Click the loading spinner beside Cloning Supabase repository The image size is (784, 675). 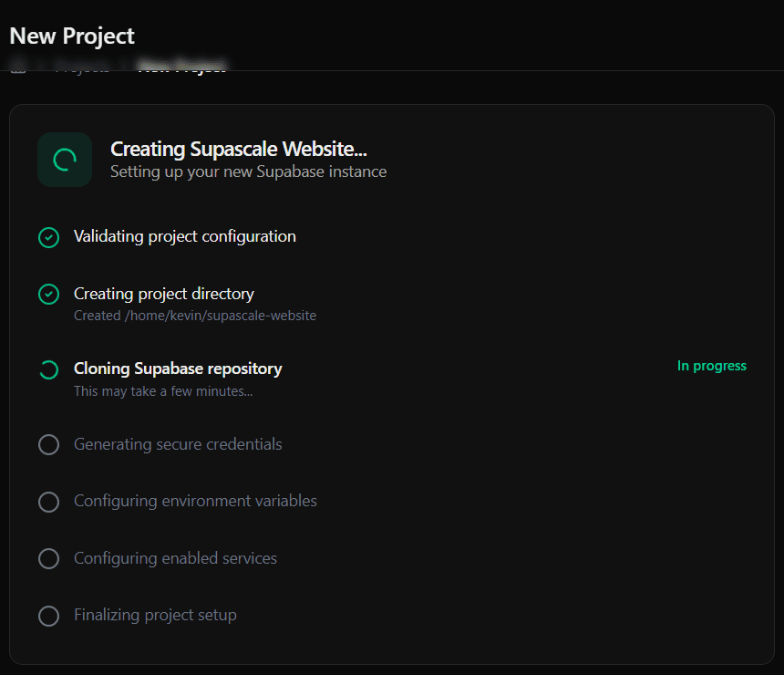click(48, 369)
